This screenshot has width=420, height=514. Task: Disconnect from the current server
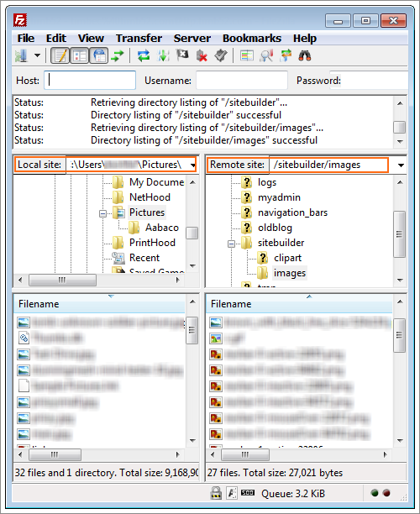pyautogui.click(x=202, y=55)
